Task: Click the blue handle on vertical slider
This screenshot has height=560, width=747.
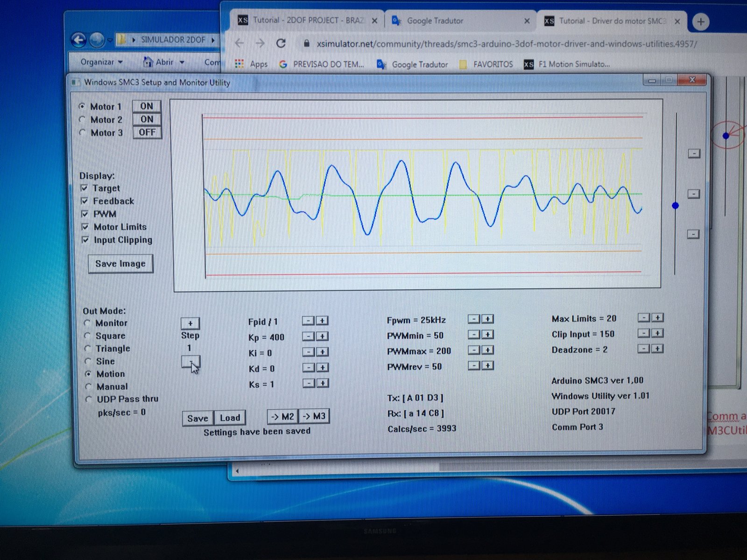Action: tap(675, 205)
